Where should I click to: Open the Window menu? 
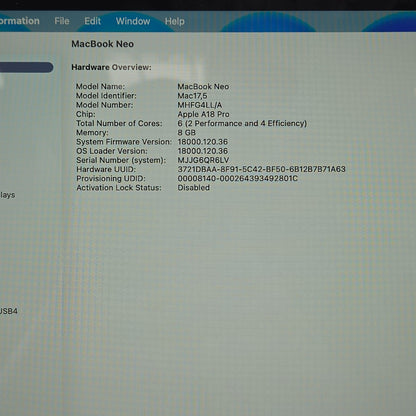point(133,21)
